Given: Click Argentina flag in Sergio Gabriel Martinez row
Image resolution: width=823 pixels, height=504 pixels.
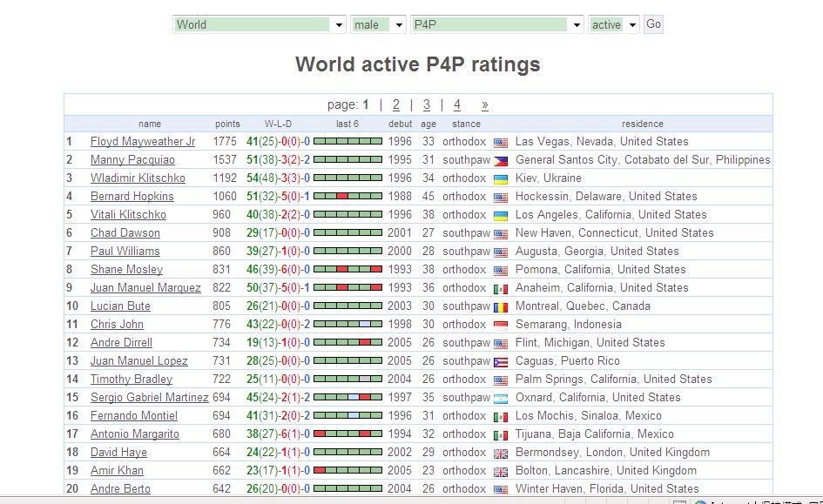Looking at the screenshot, I should coord(501,399).
